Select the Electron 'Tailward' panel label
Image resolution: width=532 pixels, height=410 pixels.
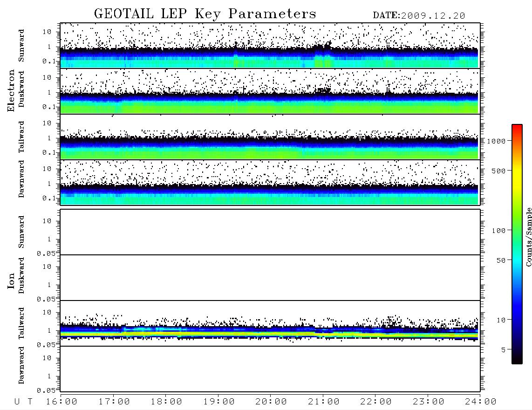[x=21, y=137]
